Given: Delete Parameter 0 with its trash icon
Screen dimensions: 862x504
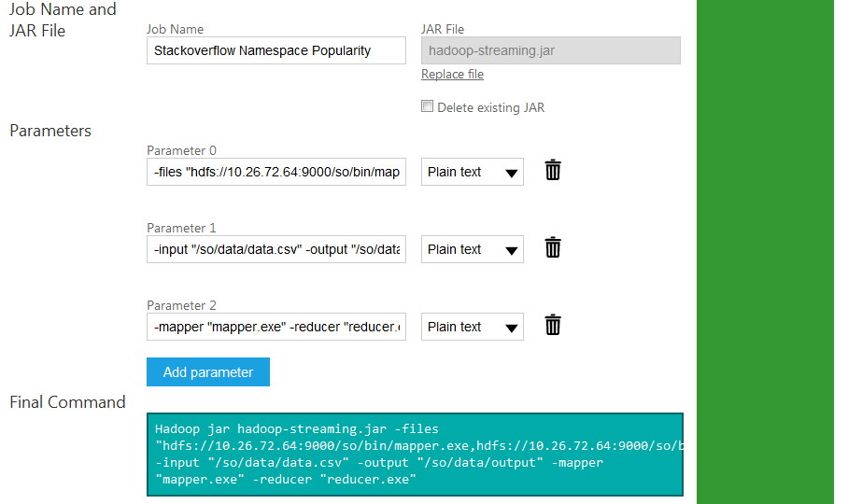Looking at the screenshot, I should (x=553, y=170).
